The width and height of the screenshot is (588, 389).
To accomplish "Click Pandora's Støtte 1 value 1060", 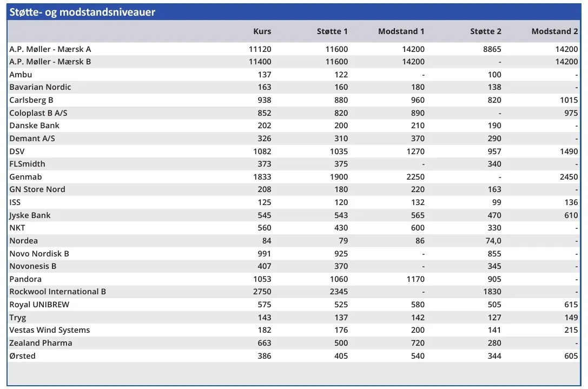I will tap(336, 279).
